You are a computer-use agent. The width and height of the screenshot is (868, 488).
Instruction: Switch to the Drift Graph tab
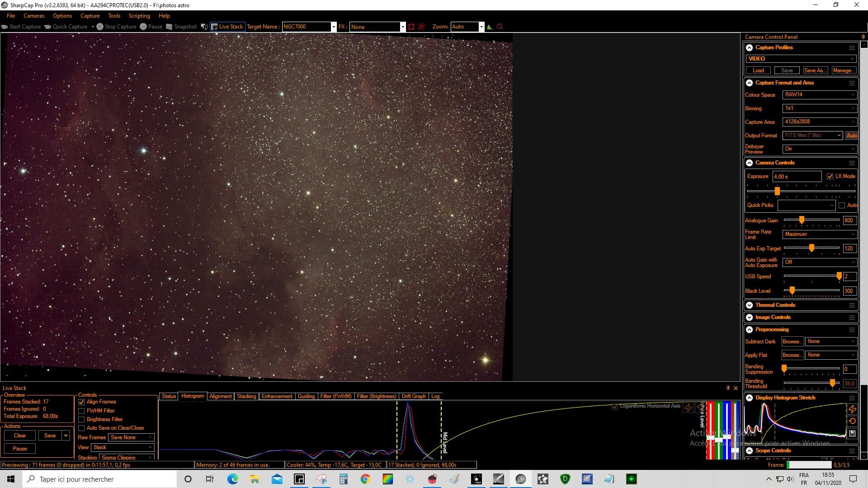[414, 396]
